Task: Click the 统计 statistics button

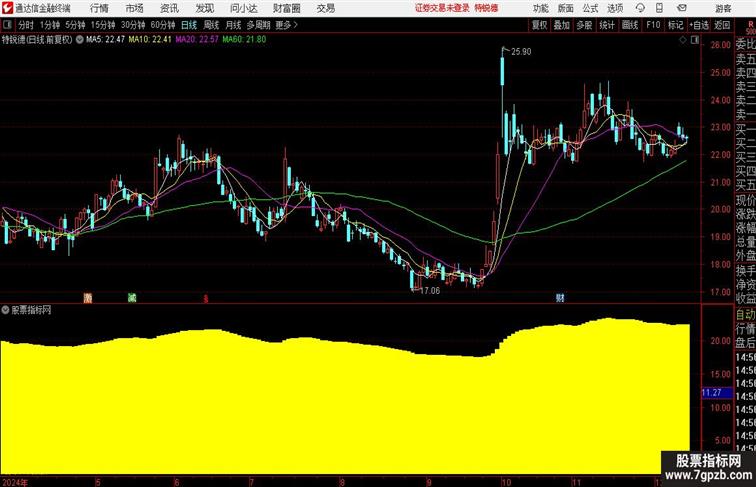Action: 607,25
